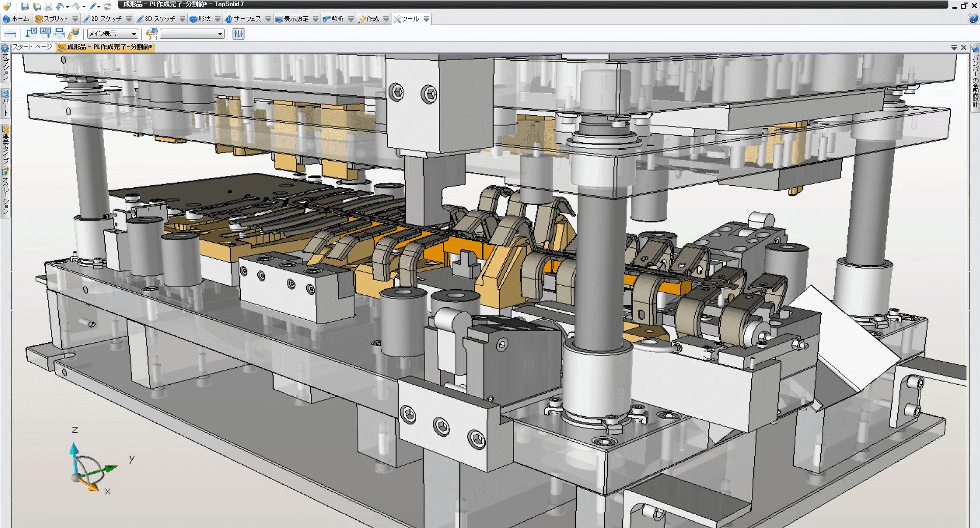Expand the empty combo box in toolbar

(192, 34)
